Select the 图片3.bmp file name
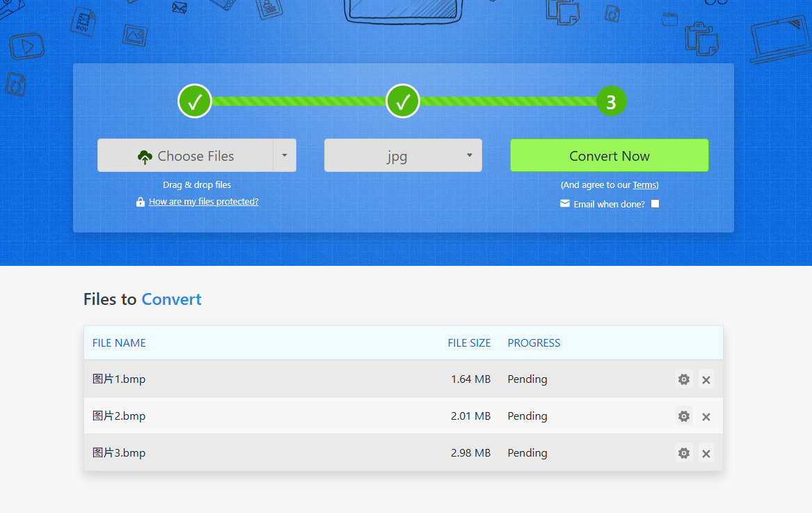This screenshot has height=513, width=812. (119, 453)
